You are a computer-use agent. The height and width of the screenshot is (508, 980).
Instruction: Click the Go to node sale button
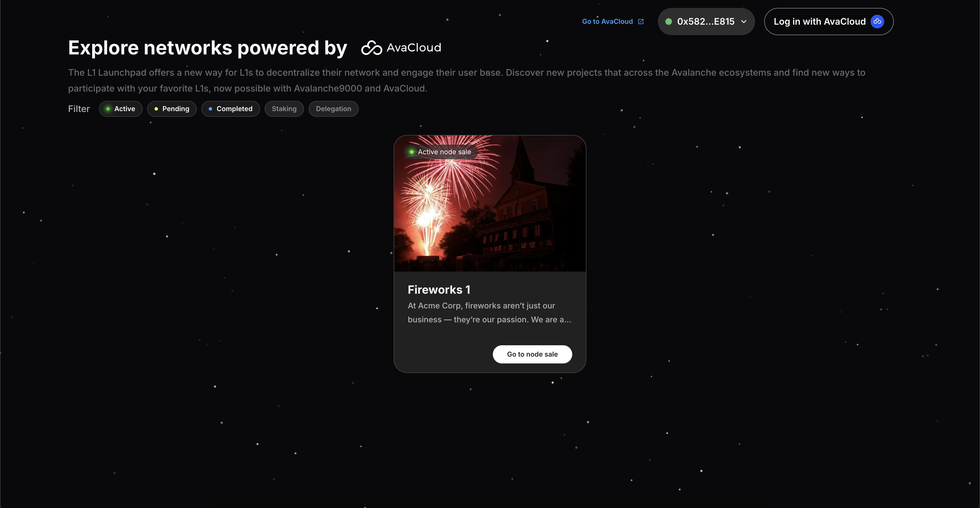coord(532,354)
